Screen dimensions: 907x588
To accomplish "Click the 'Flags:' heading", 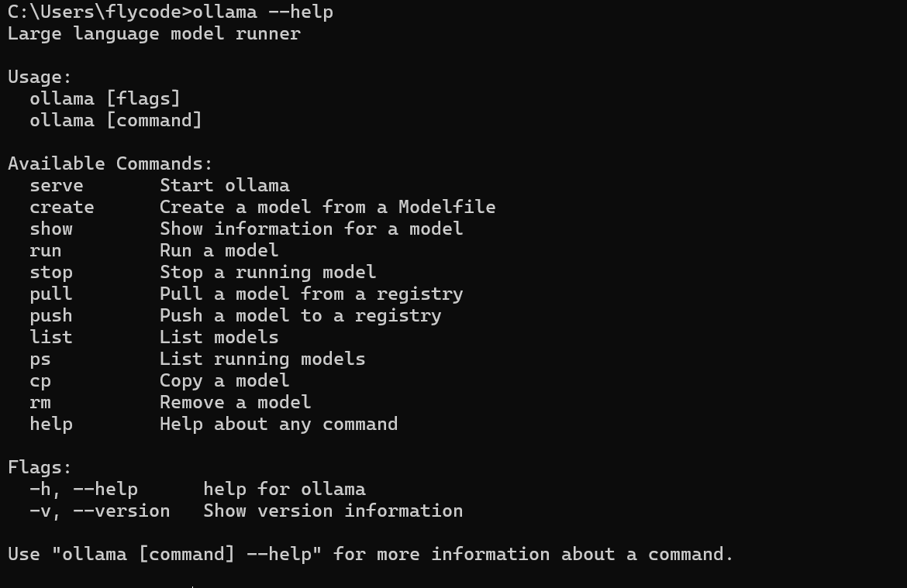I will (x=40, y=467).
